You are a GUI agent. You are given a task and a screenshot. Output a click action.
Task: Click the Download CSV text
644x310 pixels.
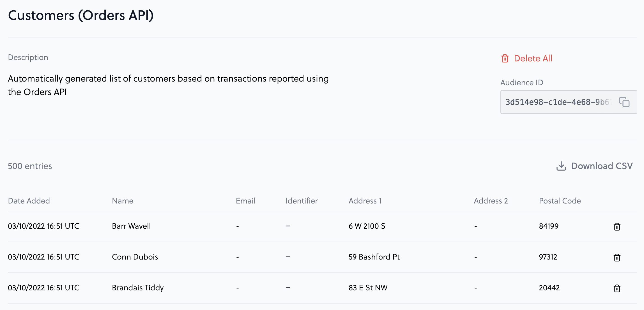[x=602, y=166]
